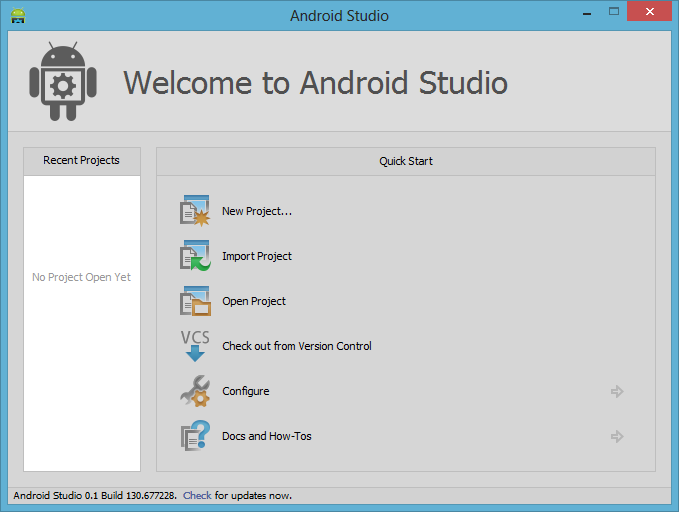
Task: Click the 'Welcome to Android Studio' heading
Action: pos(315,82)
